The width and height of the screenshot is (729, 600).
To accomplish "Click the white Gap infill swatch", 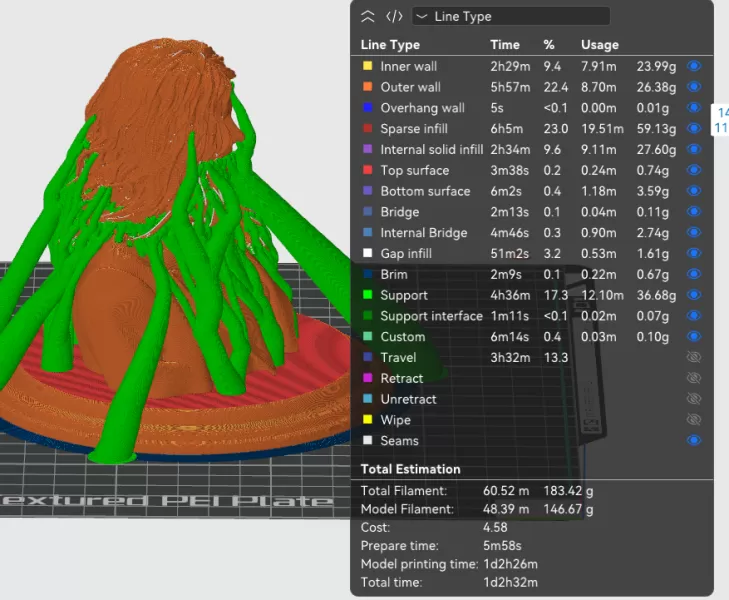I will tap(367, 253).
